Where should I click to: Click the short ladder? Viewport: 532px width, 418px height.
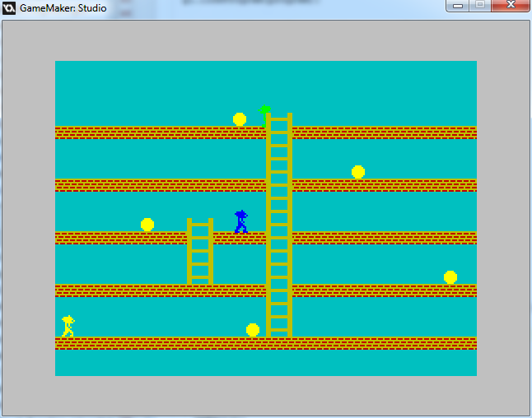click(200, 251)
